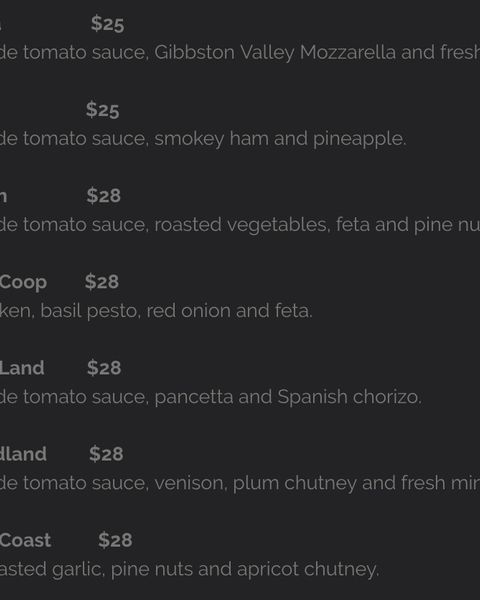Click the $25 price above smokey ham
Image resolution: width=480 pixels, height=600 pixels.
pos(103,110)
